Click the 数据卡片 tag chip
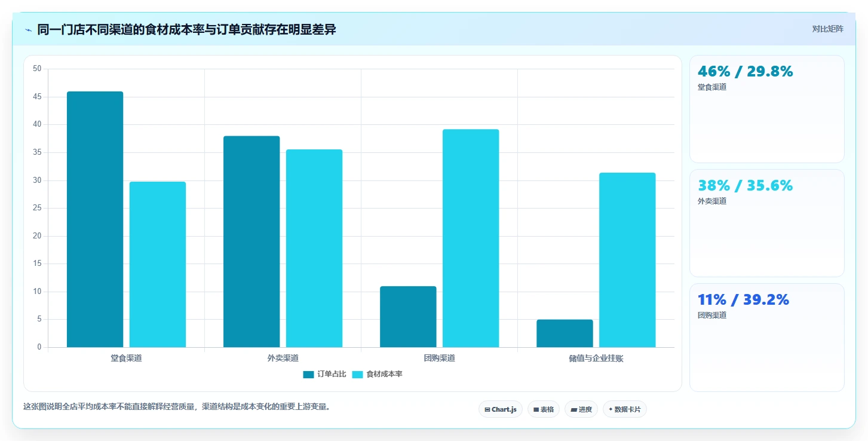The image size is (868, 441). (625, 409)
